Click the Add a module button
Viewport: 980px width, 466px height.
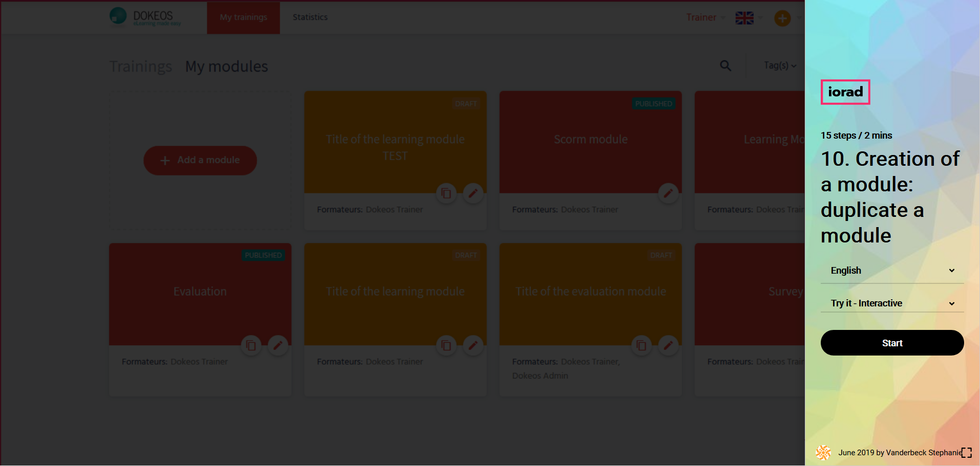click(x=200, y=161)
